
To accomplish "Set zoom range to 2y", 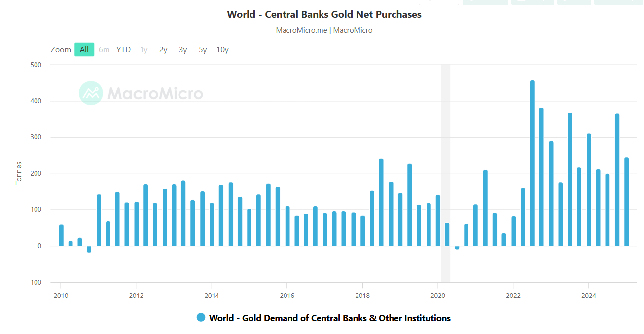I will (x=163, y=49).
